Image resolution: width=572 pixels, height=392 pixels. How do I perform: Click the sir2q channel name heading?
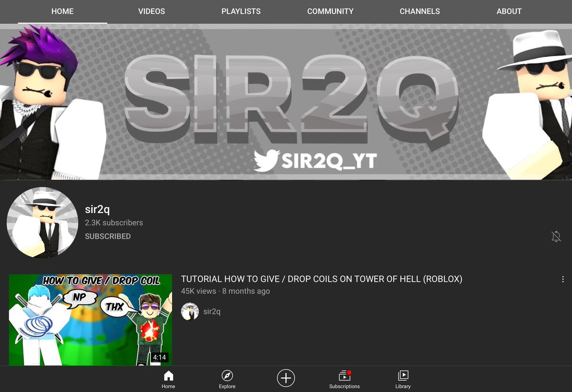tap(97, 209)
